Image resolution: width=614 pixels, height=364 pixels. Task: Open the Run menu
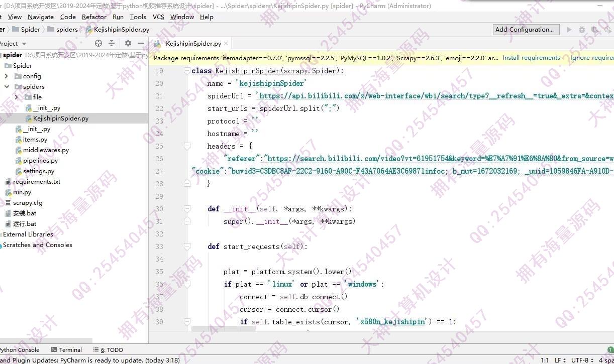tap(118, 17)
